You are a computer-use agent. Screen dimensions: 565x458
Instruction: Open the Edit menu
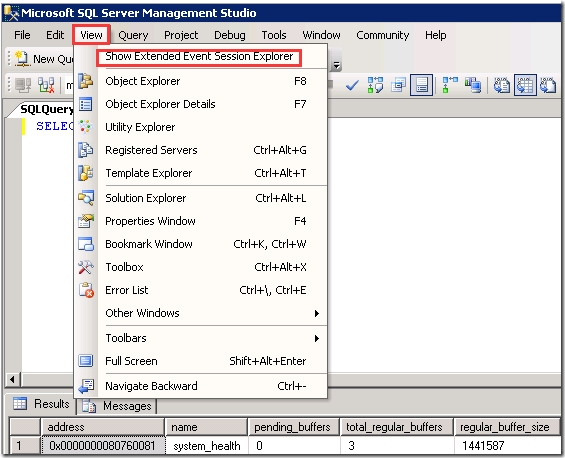(x=55, y=35)
